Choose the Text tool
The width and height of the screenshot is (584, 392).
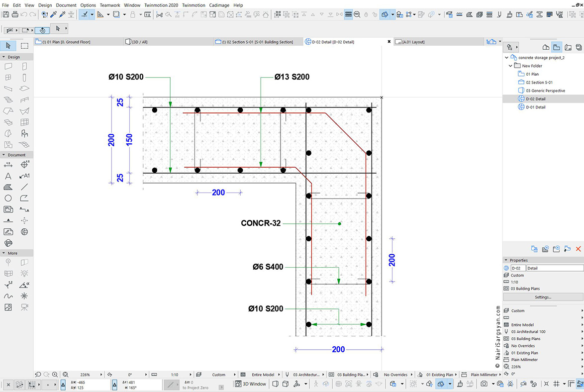pos(8,176)
